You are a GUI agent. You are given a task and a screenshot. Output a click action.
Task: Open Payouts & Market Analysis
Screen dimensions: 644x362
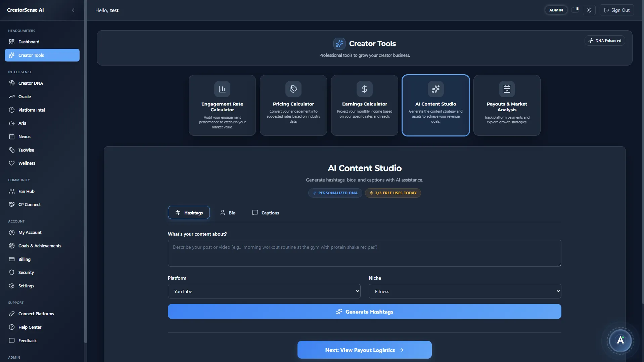[x=507, y=105]
